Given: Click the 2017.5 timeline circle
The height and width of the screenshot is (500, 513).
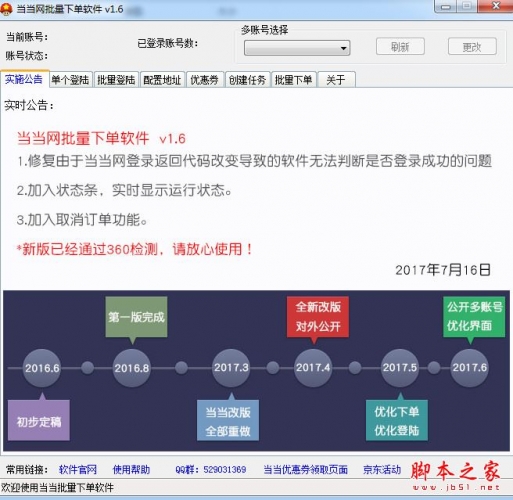Looking at the screenshot, I should click(400, 368).
